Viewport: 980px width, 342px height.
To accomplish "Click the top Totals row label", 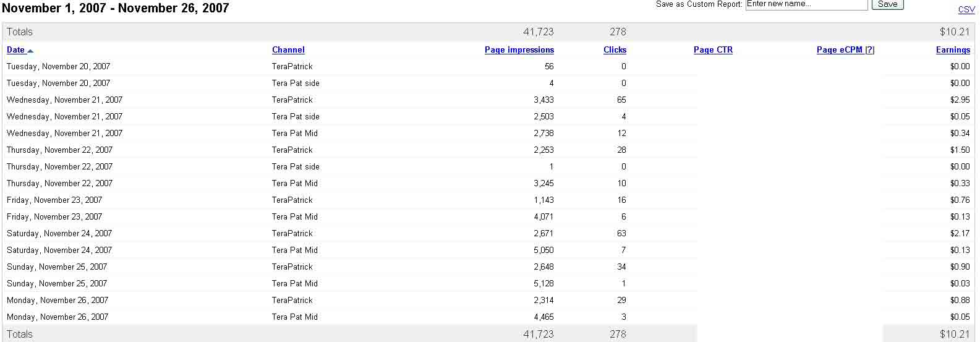I will [x=20, y=32].
